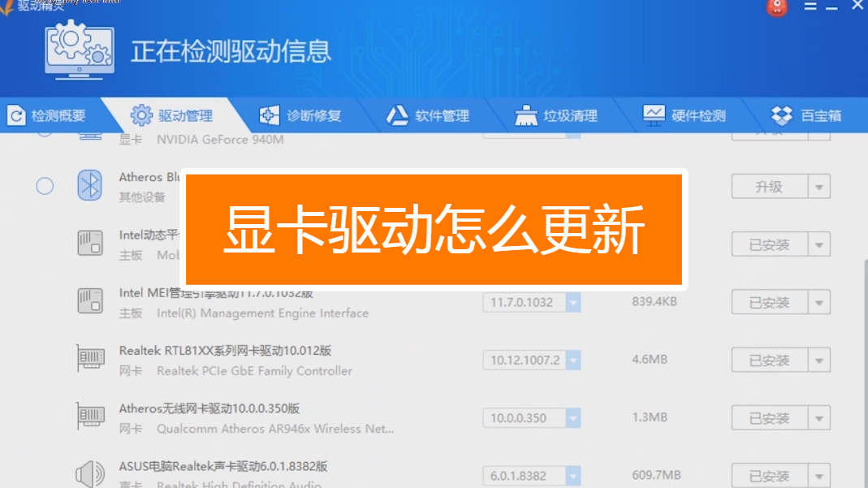Expand the arrow beside Intel MEI 已安装
The image size is (868, 488).
(819, 302)
